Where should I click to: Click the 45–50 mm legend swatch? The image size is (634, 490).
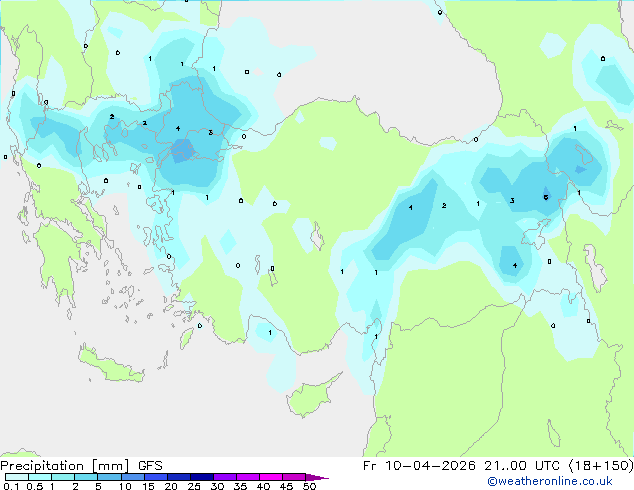click(294, 477)
